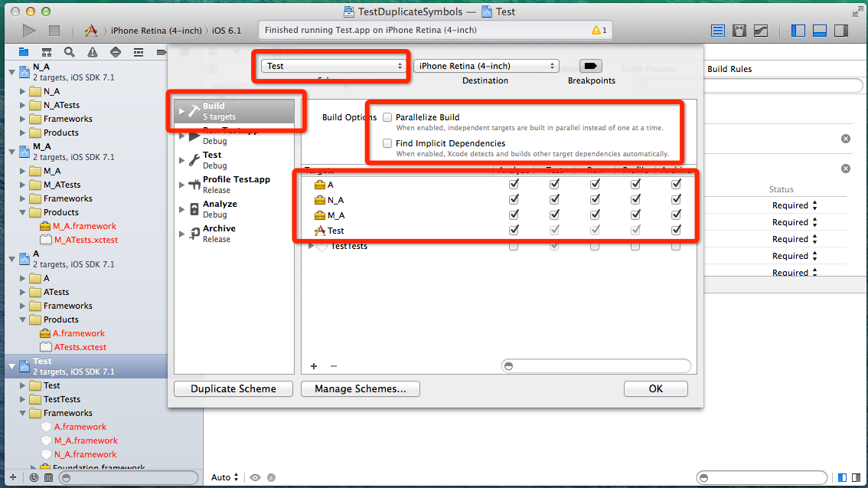Click the filter field at bottom right
Screen dimensions: 868x488
pyautogui.click(x=761, y=477)
